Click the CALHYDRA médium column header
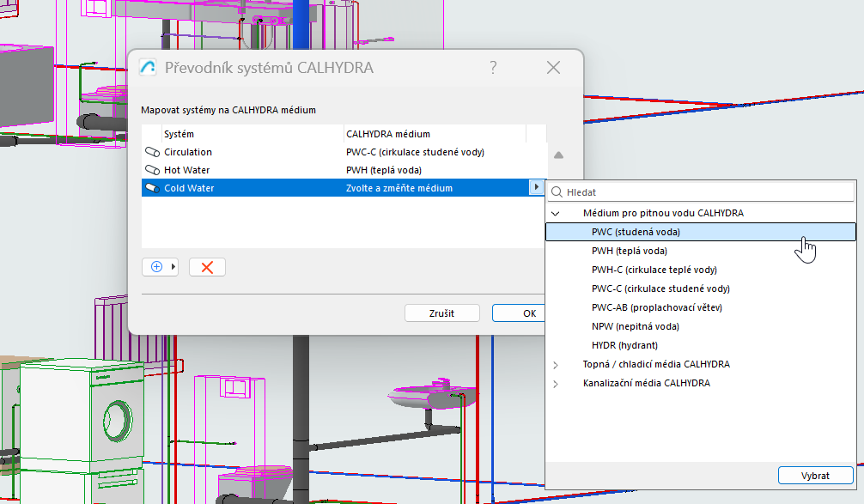Viewport: 864px width, 504px height. [x=435, y=134]
